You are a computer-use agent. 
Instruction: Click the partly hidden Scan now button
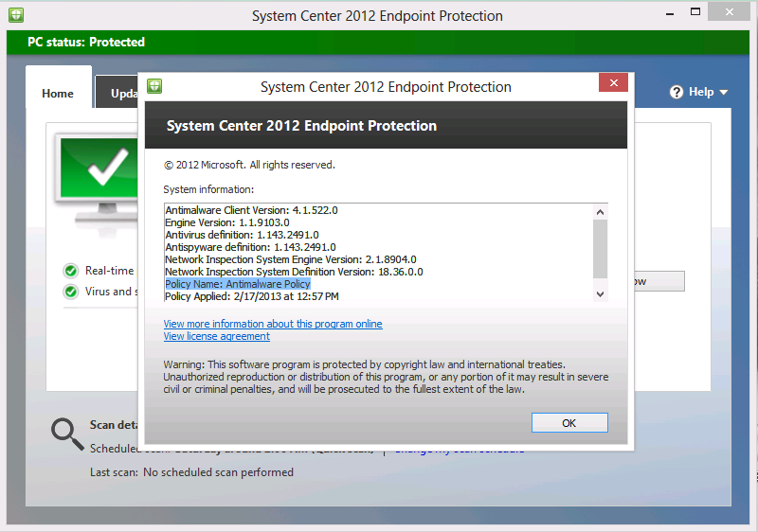click(659, 281)
